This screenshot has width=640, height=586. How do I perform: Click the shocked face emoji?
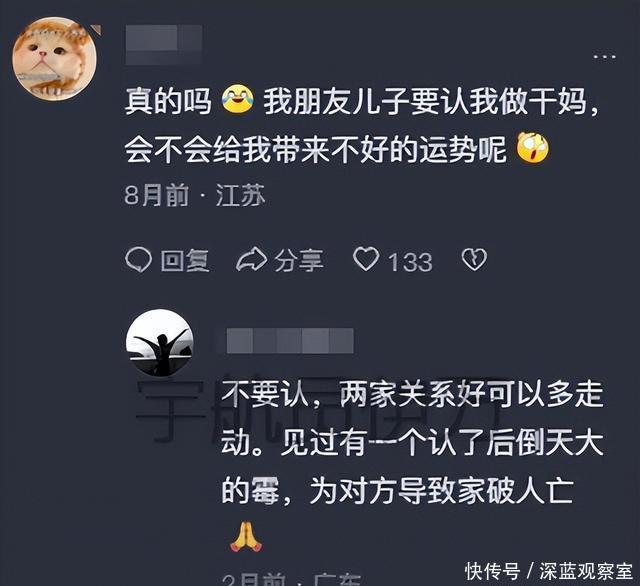(533, 148)
